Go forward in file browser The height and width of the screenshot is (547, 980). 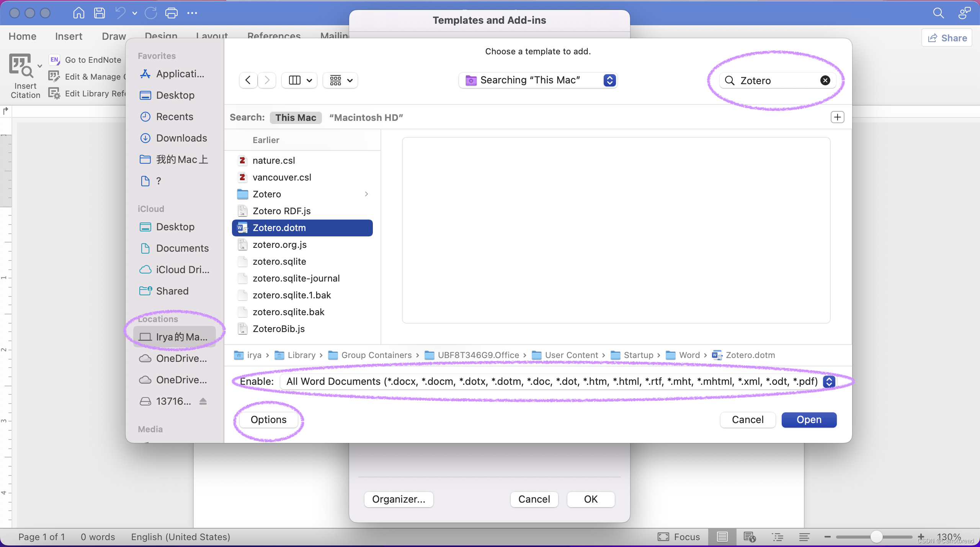267,80
